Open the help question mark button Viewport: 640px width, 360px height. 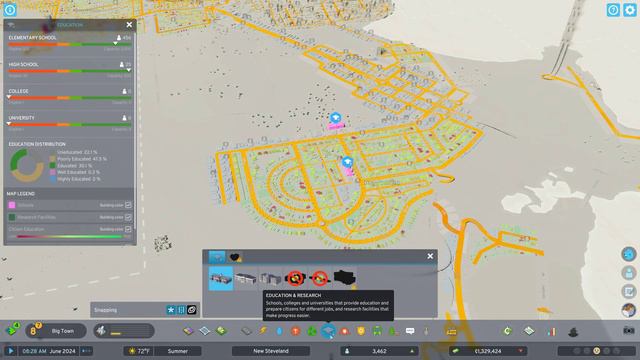[x=613, y=10]
